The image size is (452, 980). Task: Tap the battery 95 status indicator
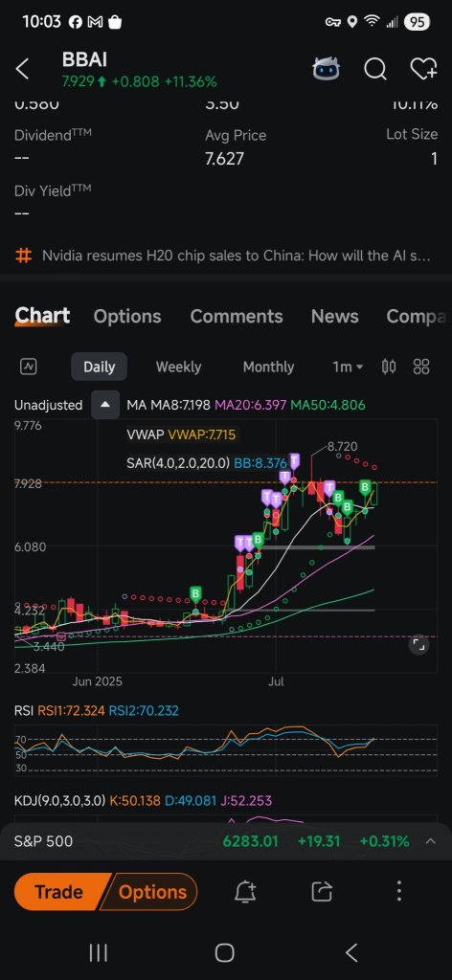coord(417,22)
